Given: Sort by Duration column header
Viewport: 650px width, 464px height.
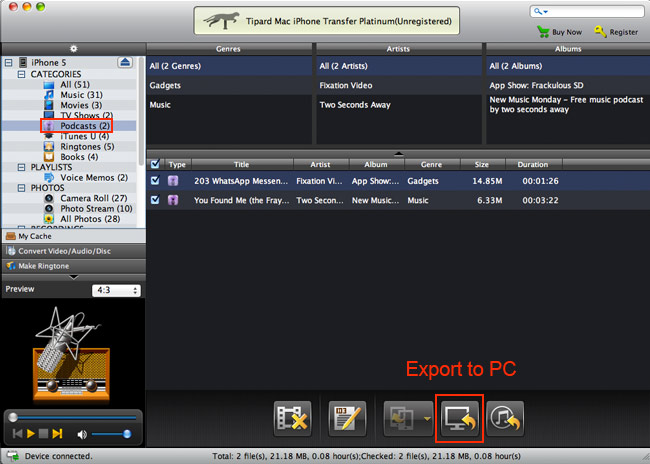Looking at the screenshot, I should click(x=533, y=165).
